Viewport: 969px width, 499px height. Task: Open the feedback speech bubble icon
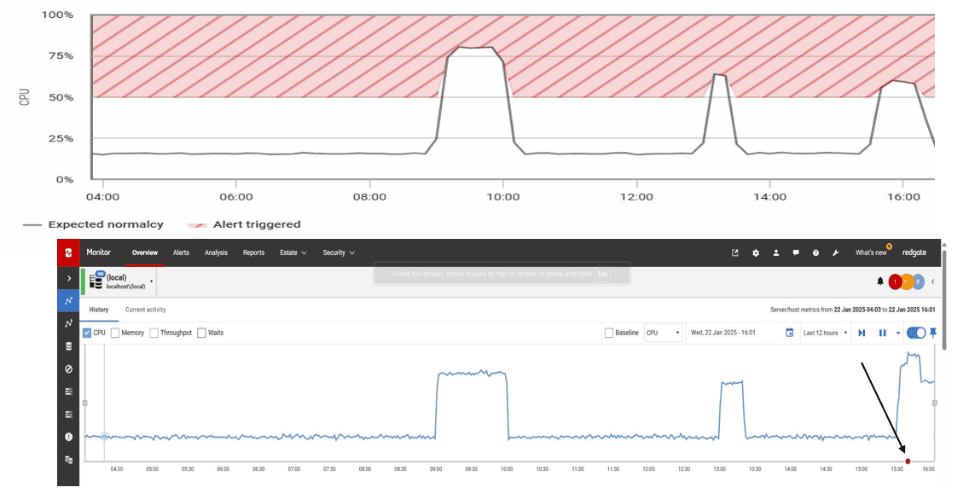click(x=795, y=253)
